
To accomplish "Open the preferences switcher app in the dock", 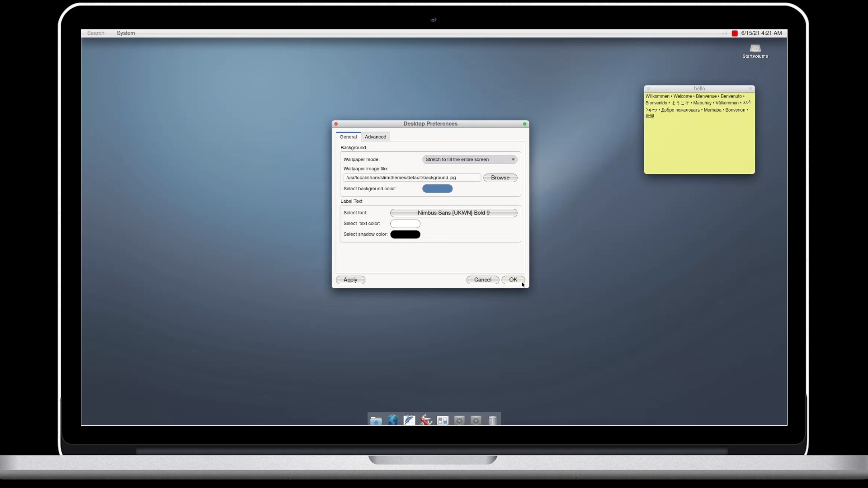I will (x=442, y=420).
